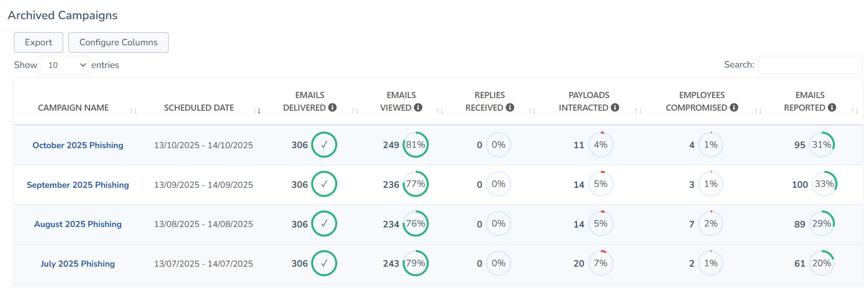The height and width of the screenshot is (288, 868).
Task: Click the Search input field
Action: point(810,65)
